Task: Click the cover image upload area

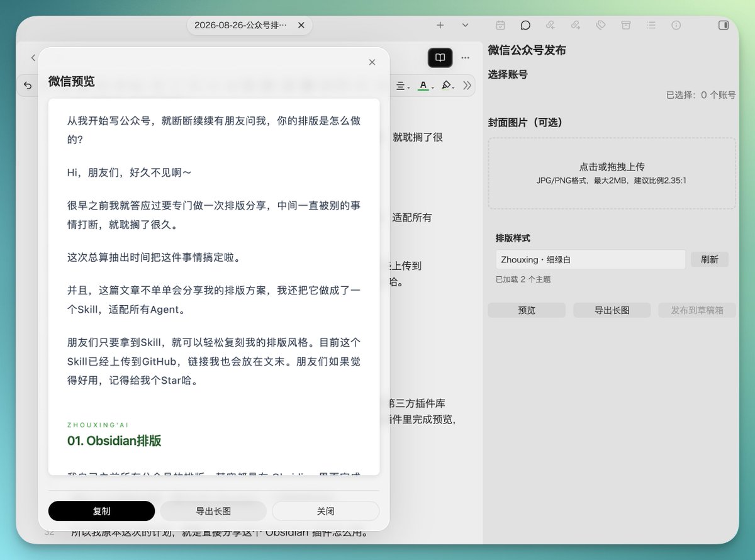Action: pos(612,174)
